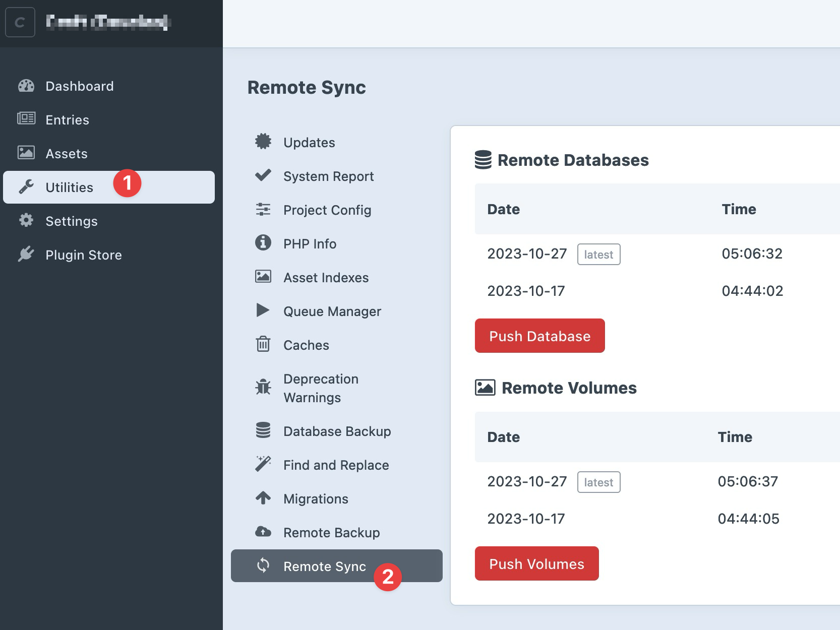Viewport: 840px width, 630px height.
Task: Click the Push Volumes button
Action: point(536,563)
